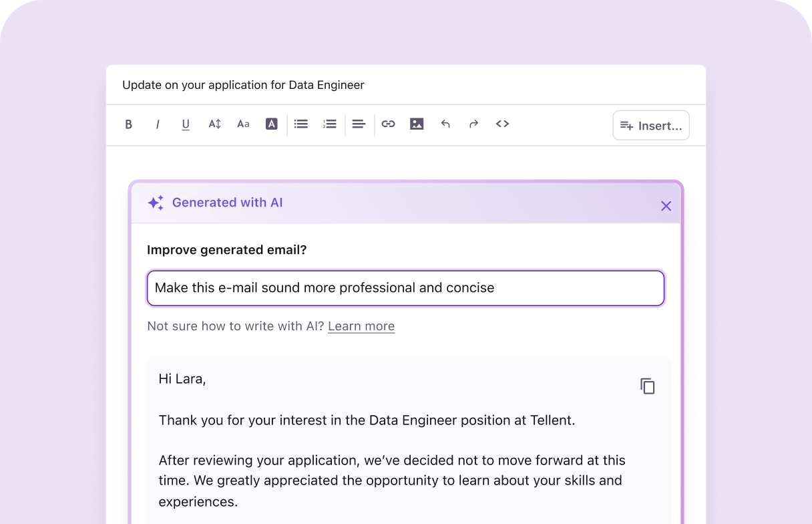Click the AI sparkles icon
Viewport: 812px width, 524px height.
(155, 202)
